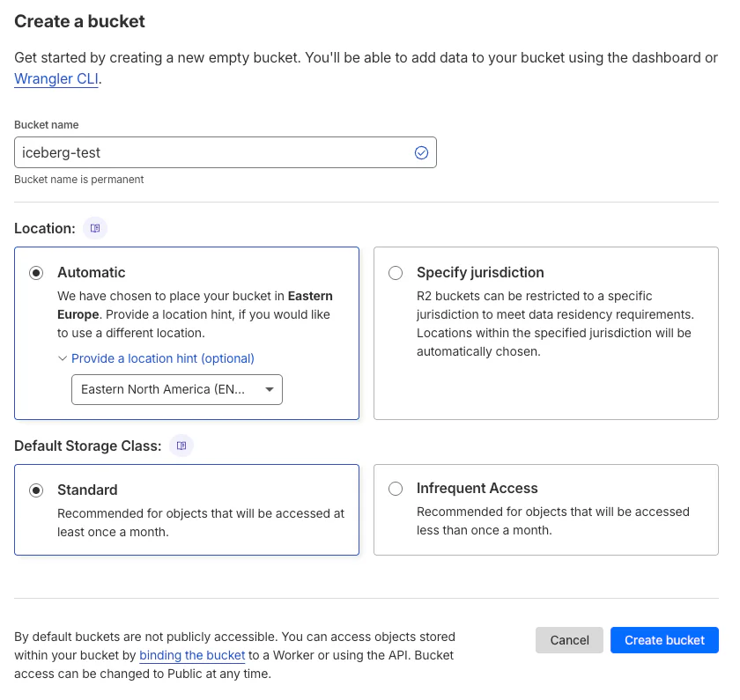Screen dimensions: 740x700
Task: Click the Automatic option title text
Action: [x=92, y=273]
